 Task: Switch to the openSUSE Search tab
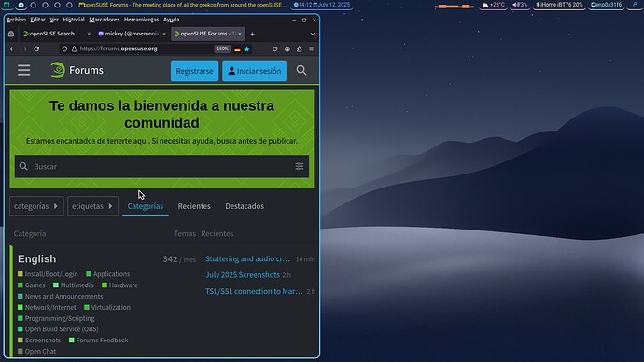click(52, 35)
